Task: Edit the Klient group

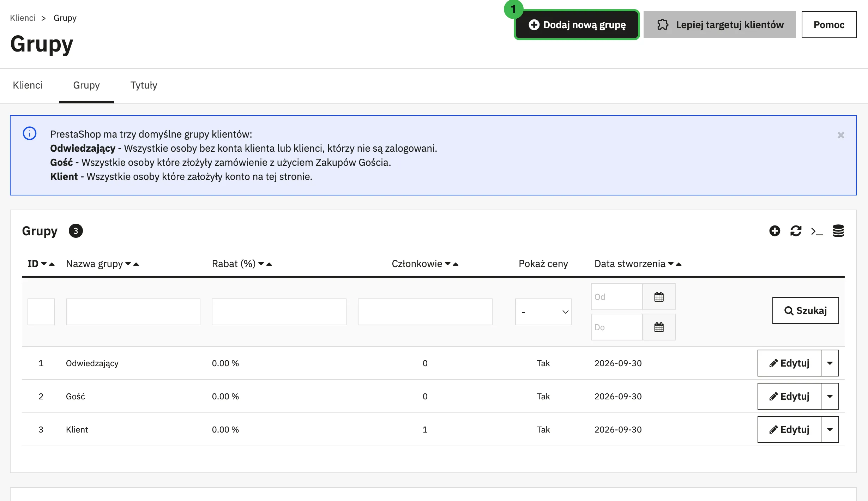Action: coord(789,429)
